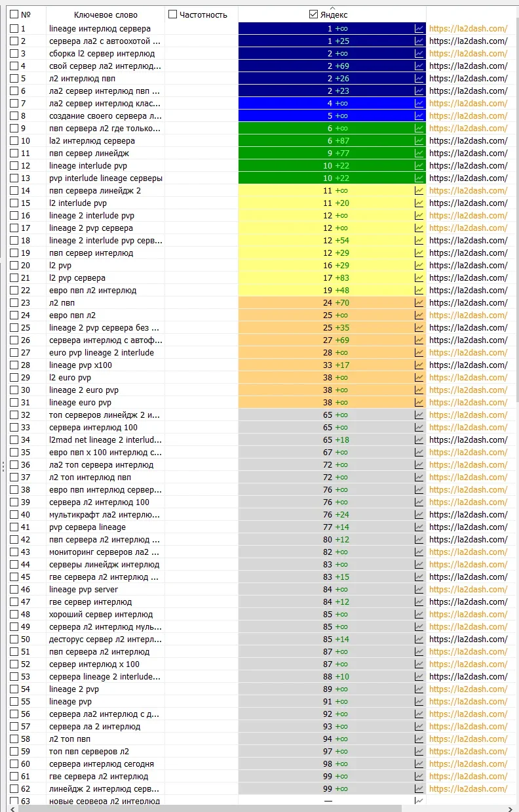Click the № column header label
This screenshot has width=519, height=812.
point(26,14)
